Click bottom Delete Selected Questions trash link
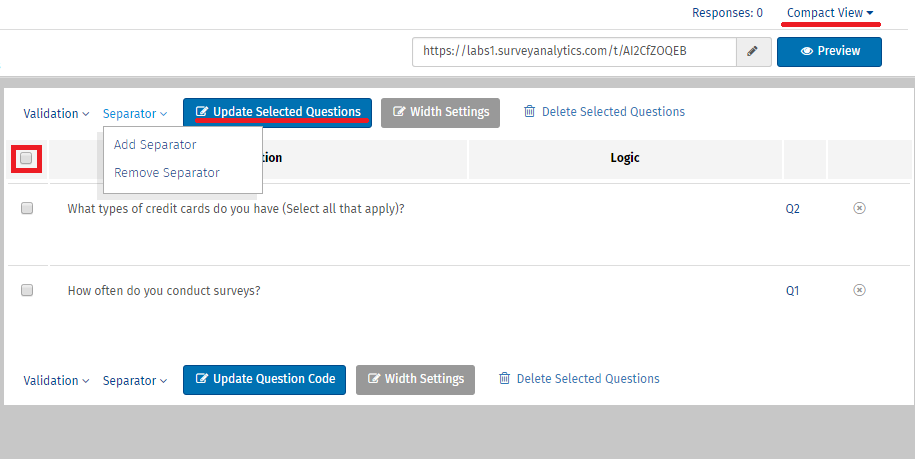This screenshot has height=459, width=915. (x=579, y=379)
